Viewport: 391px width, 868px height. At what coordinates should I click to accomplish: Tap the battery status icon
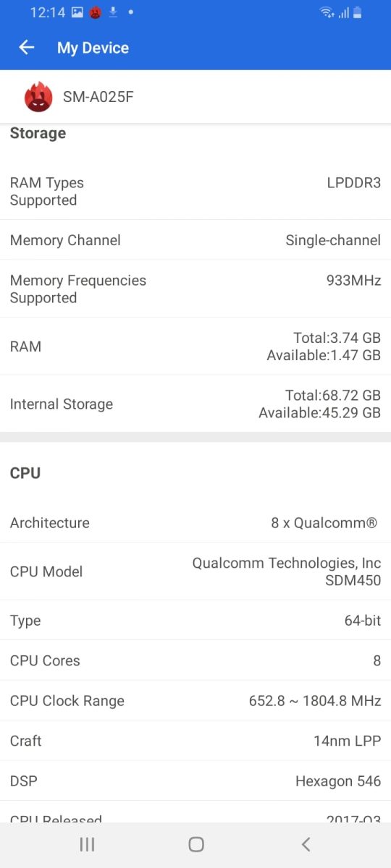click(x=358, y=12)
